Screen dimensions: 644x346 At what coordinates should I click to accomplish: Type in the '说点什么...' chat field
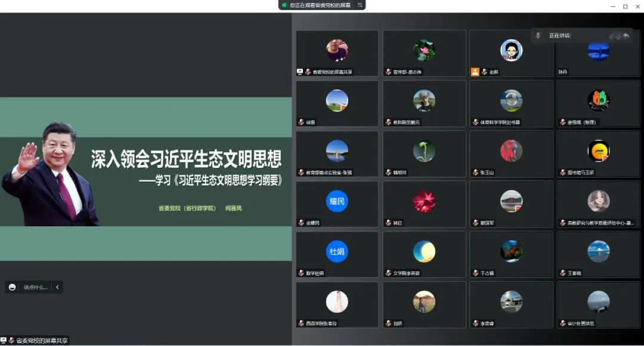coord(36,287)
